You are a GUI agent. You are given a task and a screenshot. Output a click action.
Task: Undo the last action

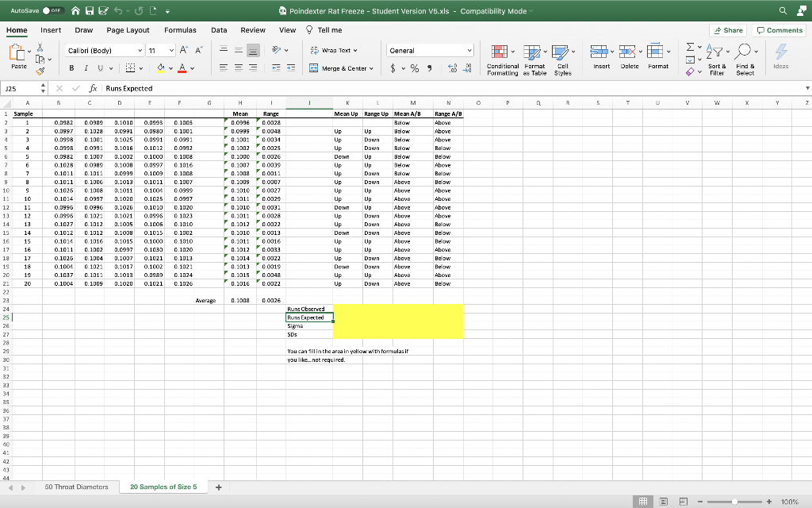click(x=118, y=11)
